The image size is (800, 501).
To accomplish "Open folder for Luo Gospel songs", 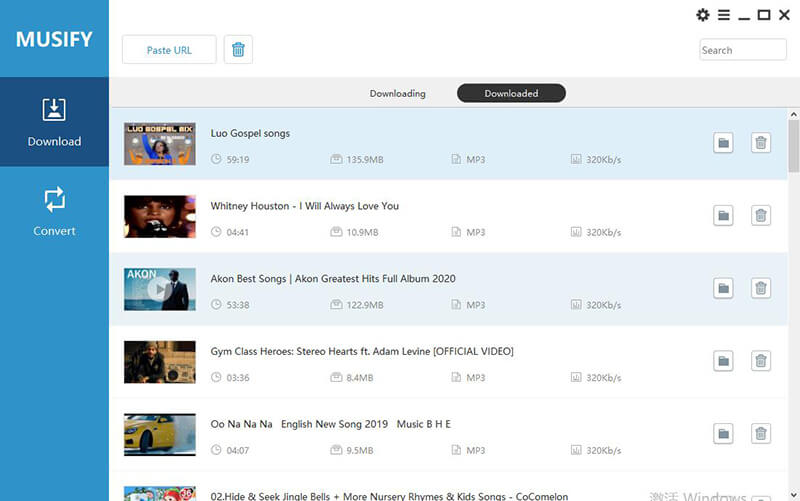I will (x=723, y=143).
